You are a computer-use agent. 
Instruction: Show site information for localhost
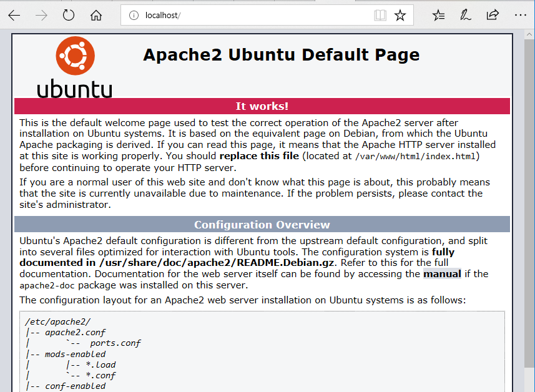[134, 16]
